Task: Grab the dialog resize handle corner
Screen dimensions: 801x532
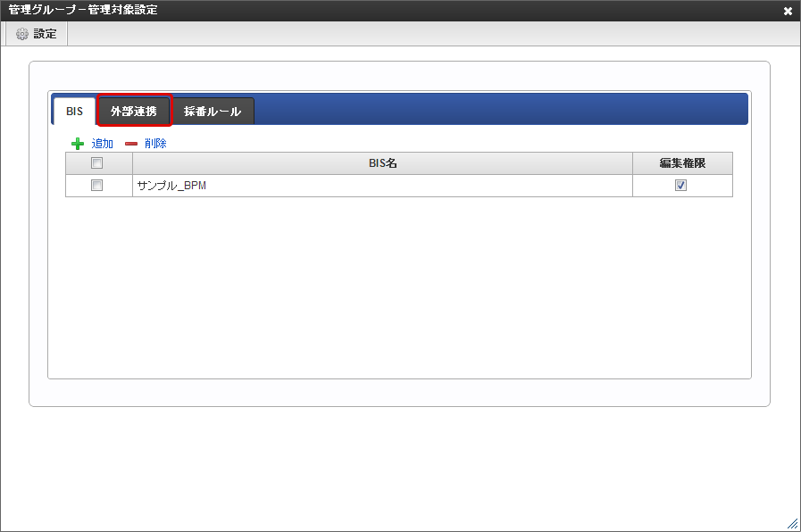Action: [792, 523]
